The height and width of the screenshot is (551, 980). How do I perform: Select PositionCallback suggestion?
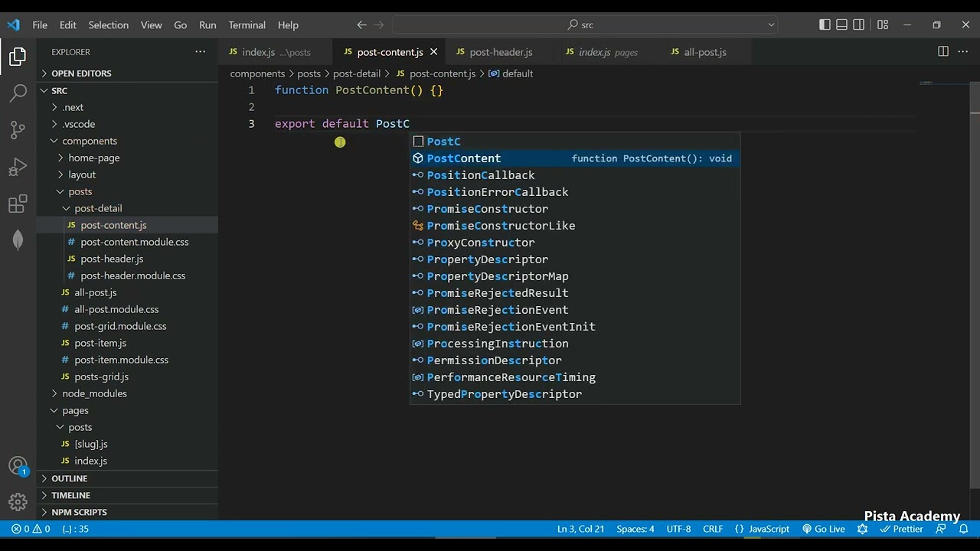[x=575, y=175]
